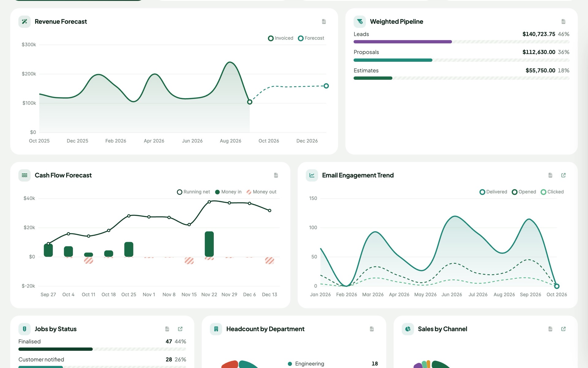Click the Sales by Channel pie icon
The width and height of the screenshot is (588, 368).
tap(408, 329)
